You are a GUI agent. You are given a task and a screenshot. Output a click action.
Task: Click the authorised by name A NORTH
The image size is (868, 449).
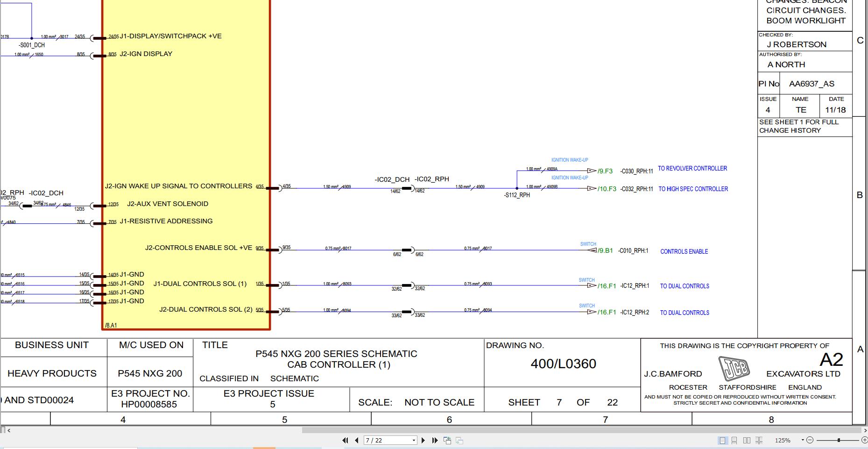coord(786,64)
